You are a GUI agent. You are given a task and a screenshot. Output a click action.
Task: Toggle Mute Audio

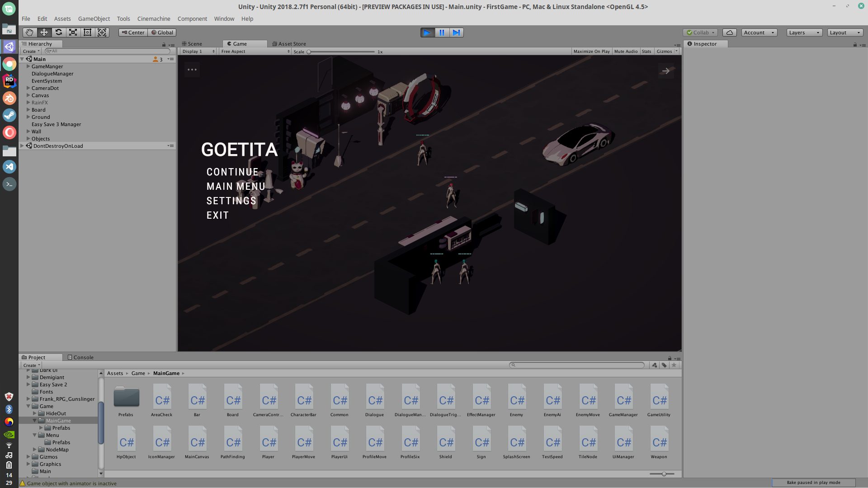point(626,52)
